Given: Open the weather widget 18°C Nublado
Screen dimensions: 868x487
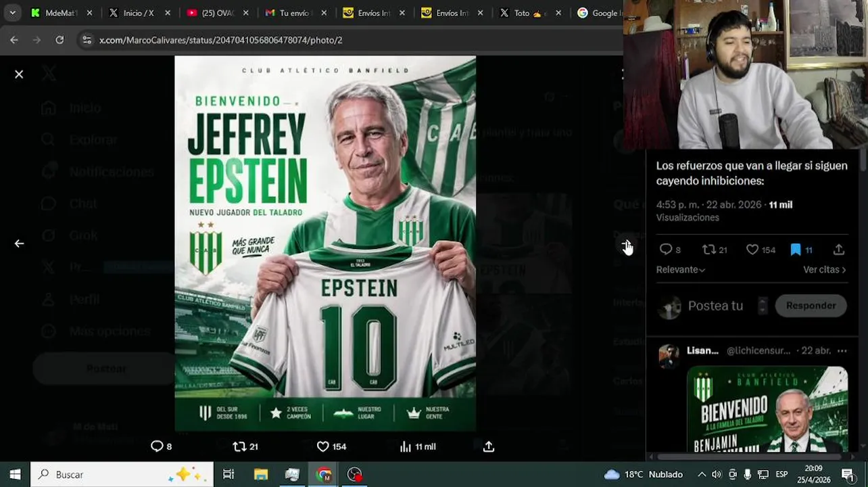Looking at the screenshot, I should tap(644, 474).
